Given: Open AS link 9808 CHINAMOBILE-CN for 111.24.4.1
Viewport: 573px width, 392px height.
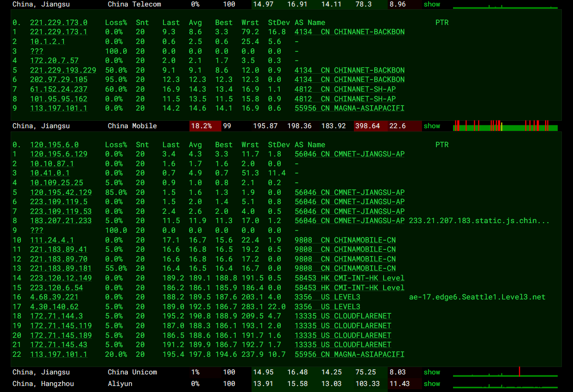Looking at the screenshot, I should tap(345, 240).
